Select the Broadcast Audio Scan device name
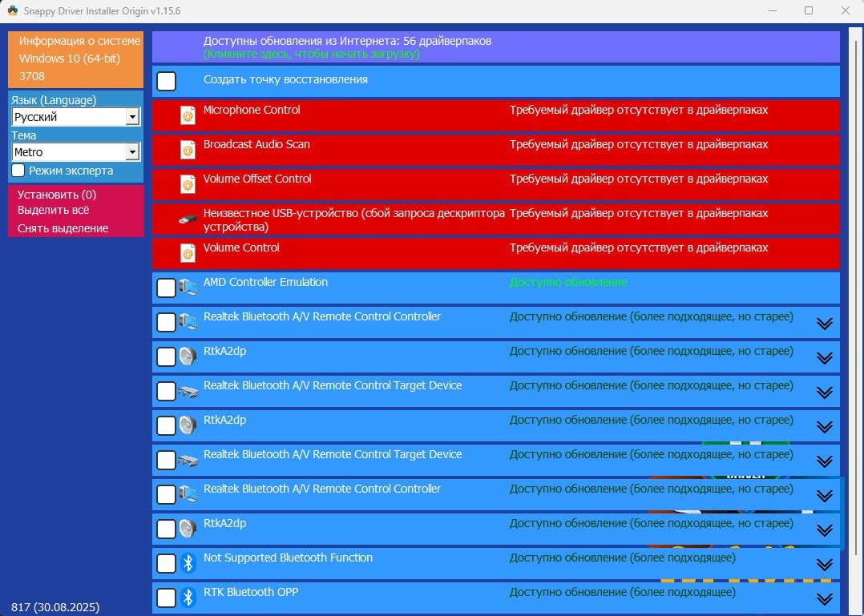 (x=256, y=144)
